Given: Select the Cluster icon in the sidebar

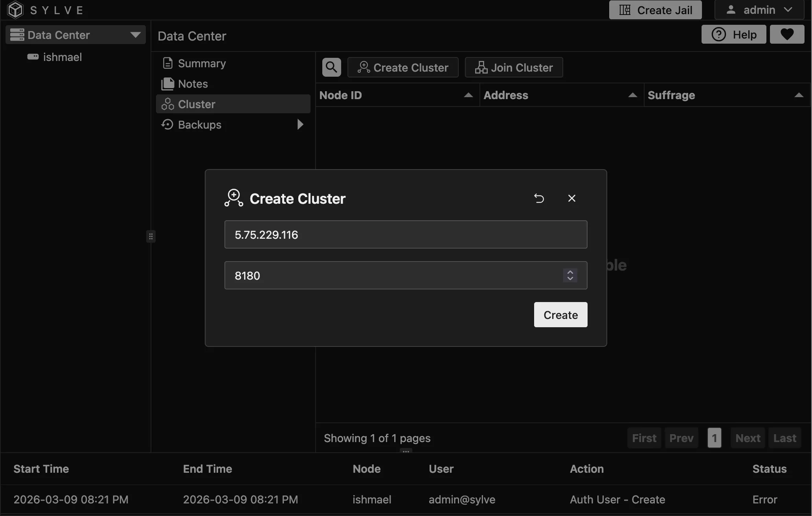Looking at the screenshot, I should (x=168, y=104).
